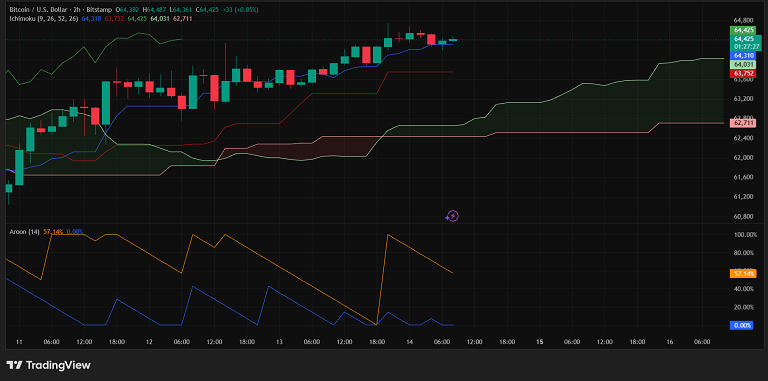Click the 64,800 price scale value

[744, 21]
